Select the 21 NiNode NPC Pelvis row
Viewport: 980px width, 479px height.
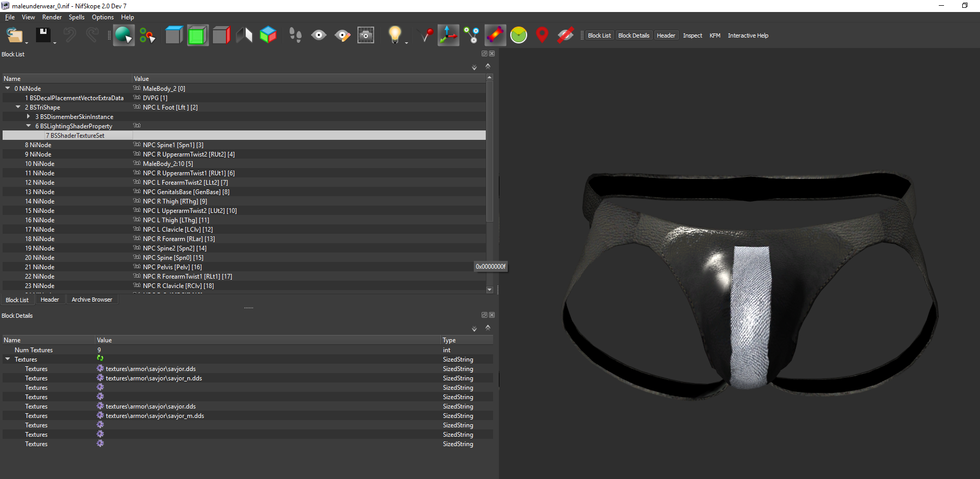244,267
